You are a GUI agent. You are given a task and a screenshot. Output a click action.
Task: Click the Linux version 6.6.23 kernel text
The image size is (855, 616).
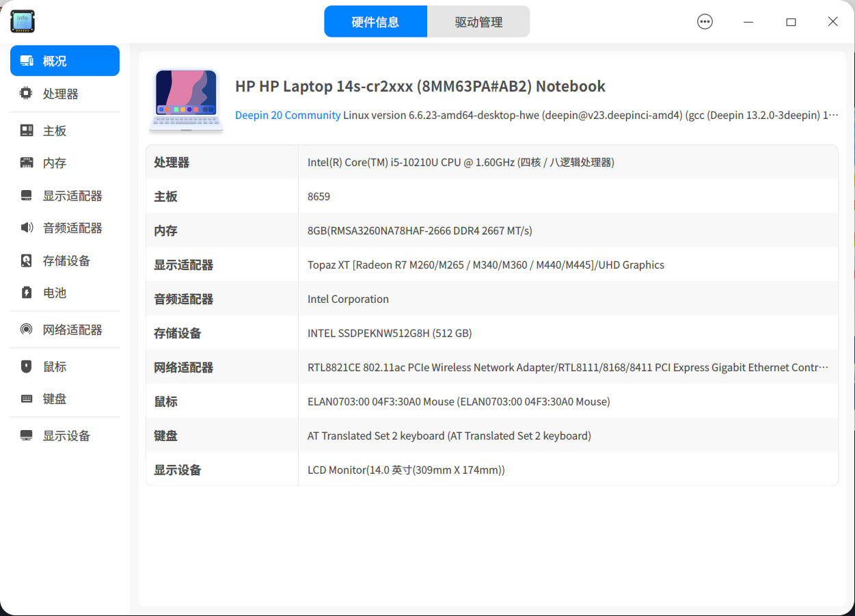(x=591, y=115)
